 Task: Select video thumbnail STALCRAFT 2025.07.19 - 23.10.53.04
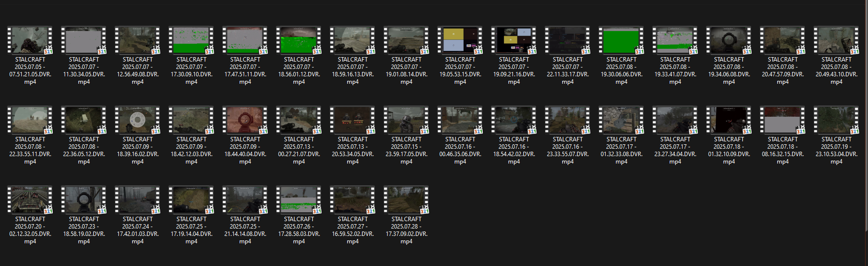[x=836, y=120]
